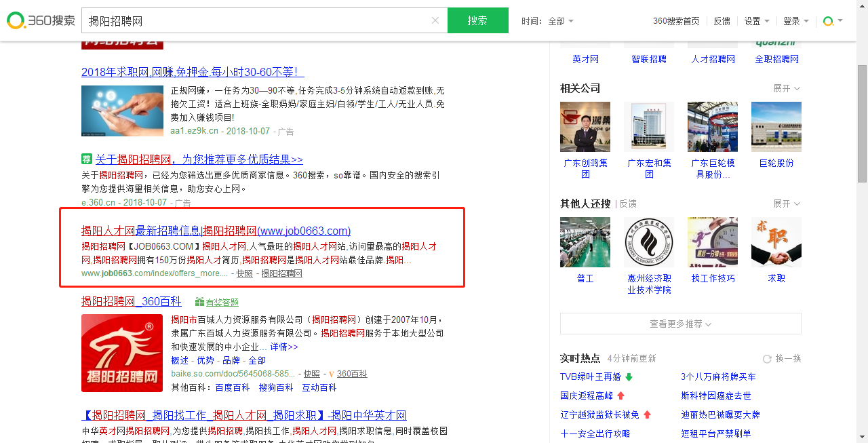Open the 揭阳中华英才网 result title
This screenshot has height=443, width=868.
244,415
